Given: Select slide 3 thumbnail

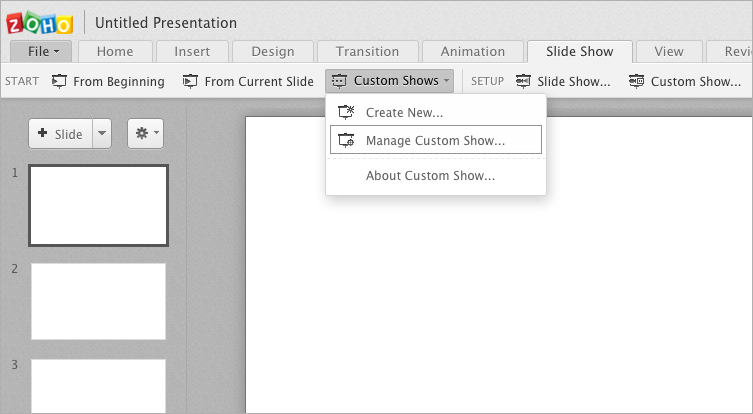Looking at the screenshot, I should (x=98, y=386).
